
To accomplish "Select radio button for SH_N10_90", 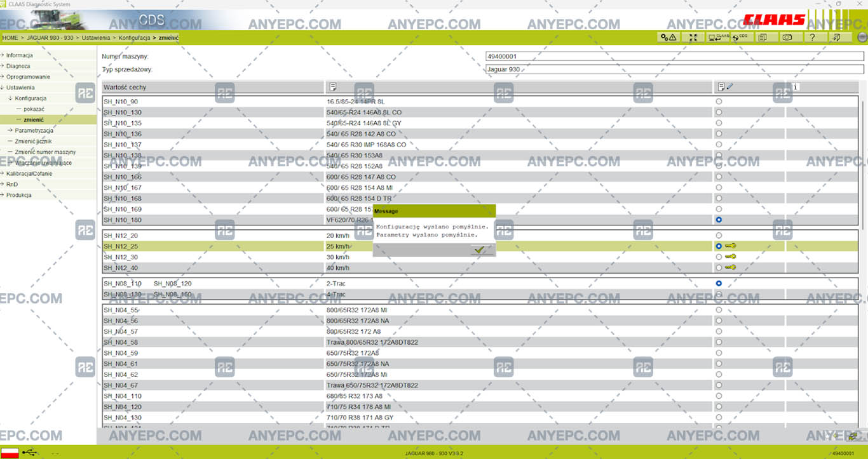I will [719, 102].
